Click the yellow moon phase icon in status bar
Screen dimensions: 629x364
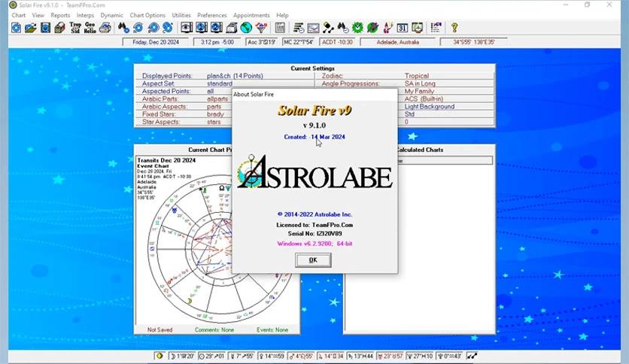pos(160,356)
